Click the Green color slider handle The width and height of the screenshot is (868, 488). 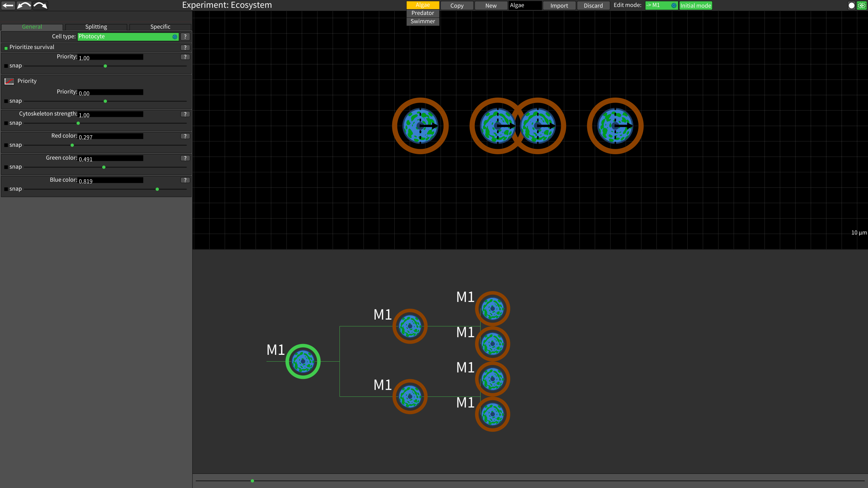104,167
